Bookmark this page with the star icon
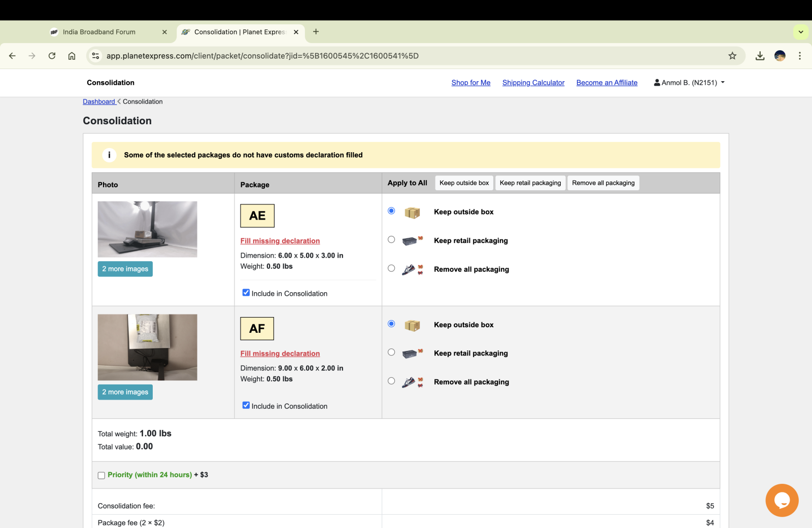The image size is (812, 528). (732, 56)
